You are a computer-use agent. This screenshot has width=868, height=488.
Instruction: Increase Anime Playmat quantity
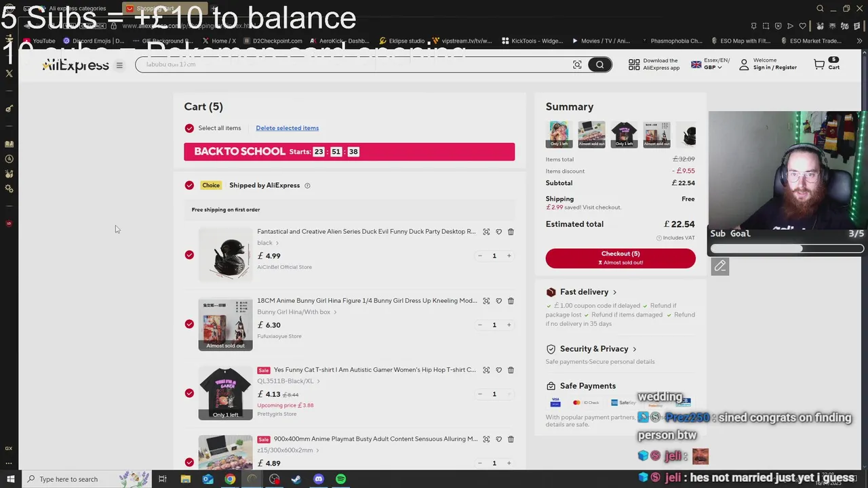point(509,464)
